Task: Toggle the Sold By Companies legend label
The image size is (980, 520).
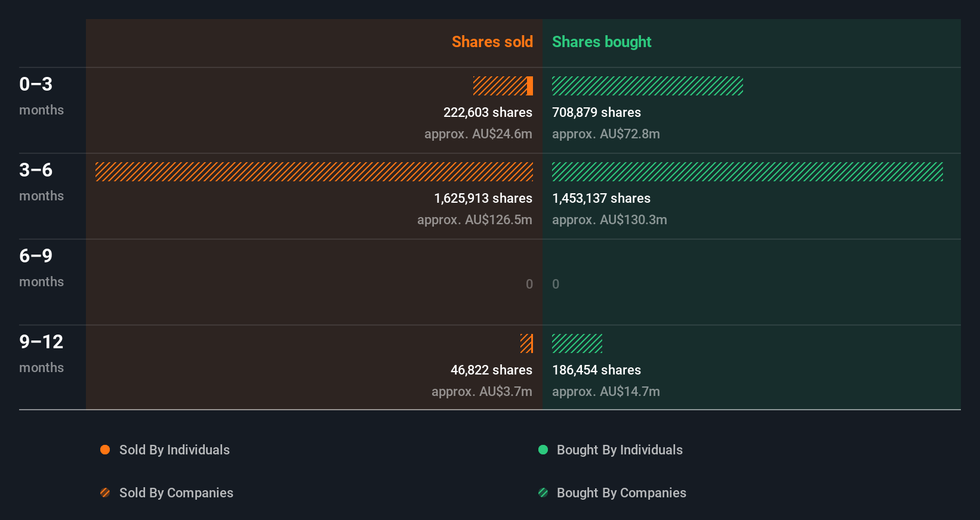Action: pos(176,493)
